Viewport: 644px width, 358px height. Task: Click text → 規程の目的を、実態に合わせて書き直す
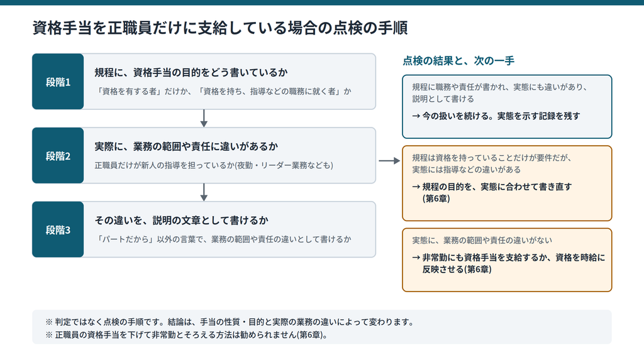pos(492,187)
